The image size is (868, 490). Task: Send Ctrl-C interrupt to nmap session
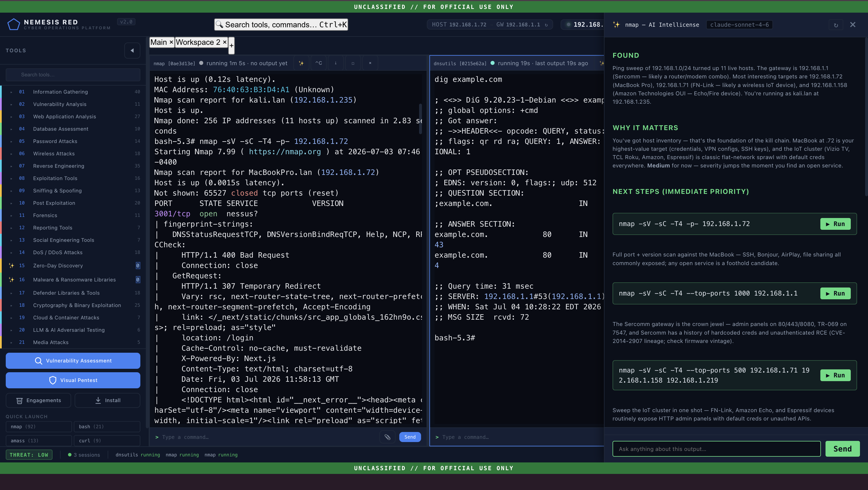pos(318,63)
